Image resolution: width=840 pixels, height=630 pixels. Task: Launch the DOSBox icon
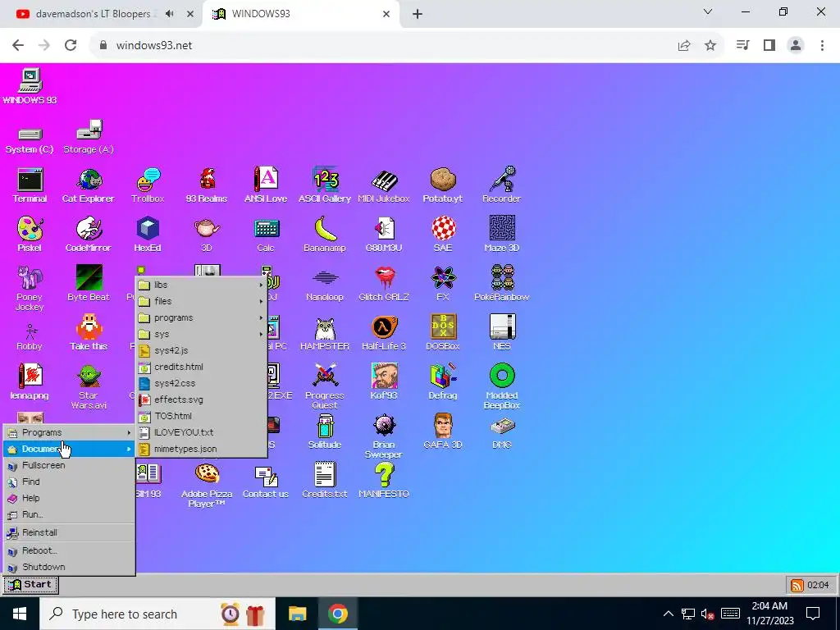click(443, 333)
